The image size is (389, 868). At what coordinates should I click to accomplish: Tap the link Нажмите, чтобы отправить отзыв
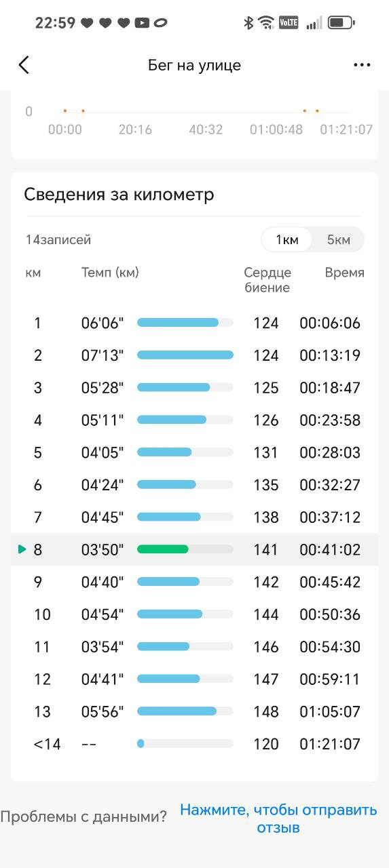(x=278, y=818)
